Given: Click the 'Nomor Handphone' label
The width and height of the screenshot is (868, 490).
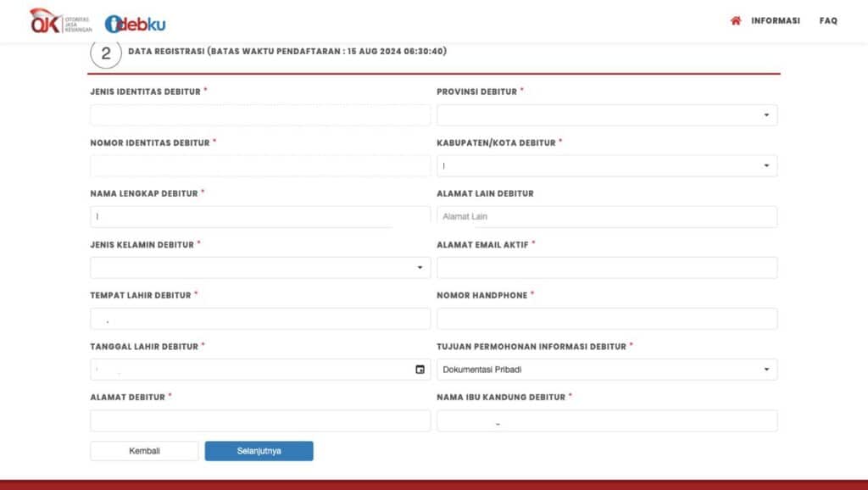Looking at the screenshot, I should [x=482, y=296].
